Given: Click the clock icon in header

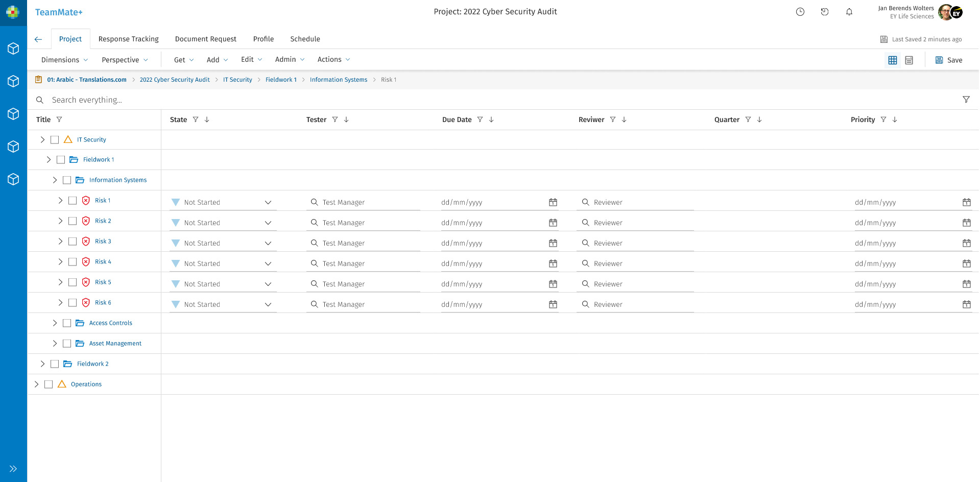Looking at the screenshot, I should coord(800,12).
